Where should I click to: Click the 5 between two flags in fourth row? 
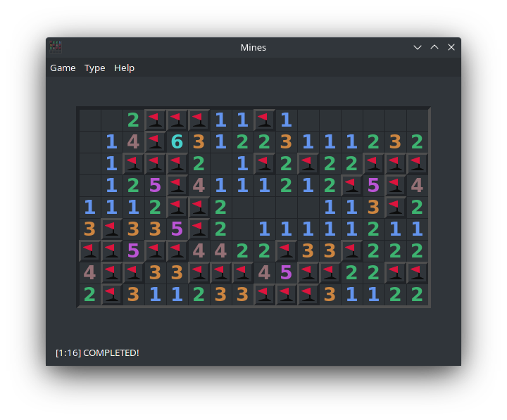[x=373, y=186]
